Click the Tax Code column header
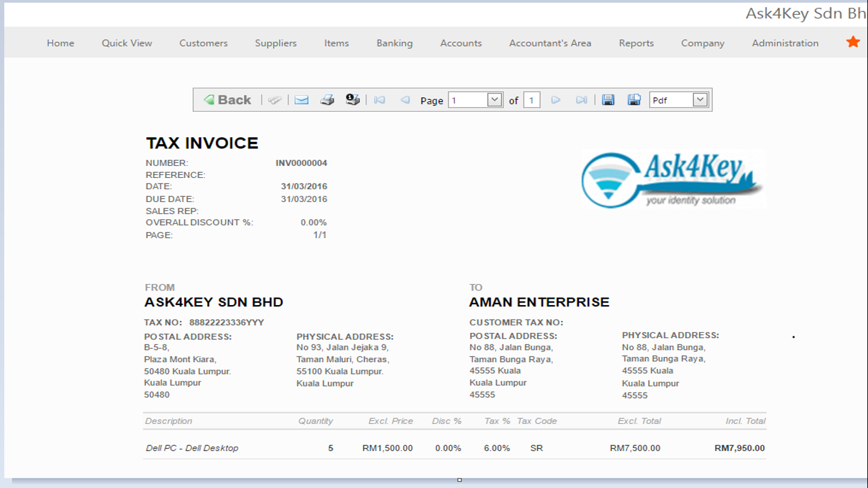Screen dimensions: 868x488 tap(537, 421)
